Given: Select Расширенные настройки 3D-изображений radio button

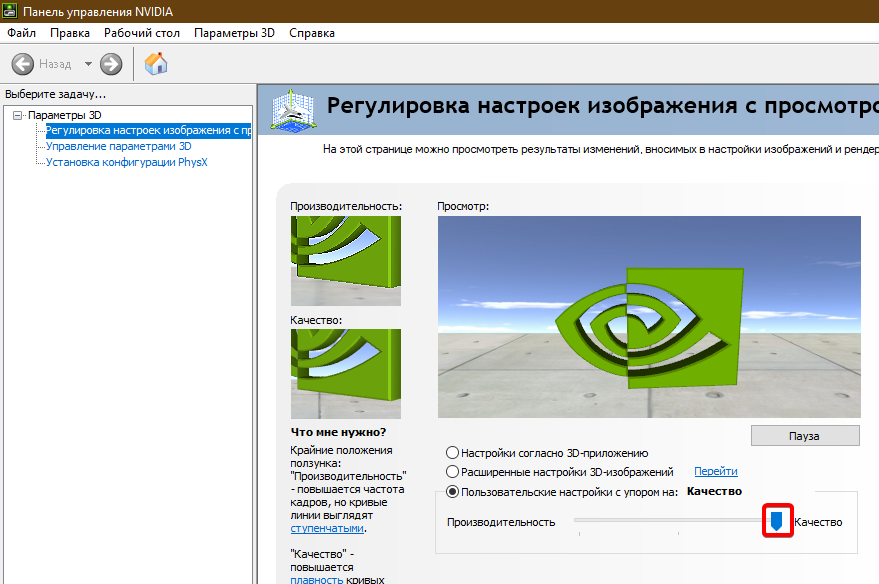Looking at the screenshot, I should [x=452, y=472].
